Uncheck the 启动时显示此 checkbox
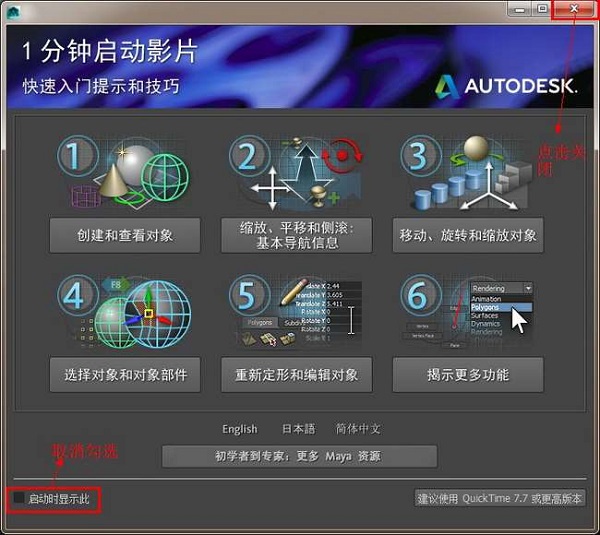 coord(18,498)
